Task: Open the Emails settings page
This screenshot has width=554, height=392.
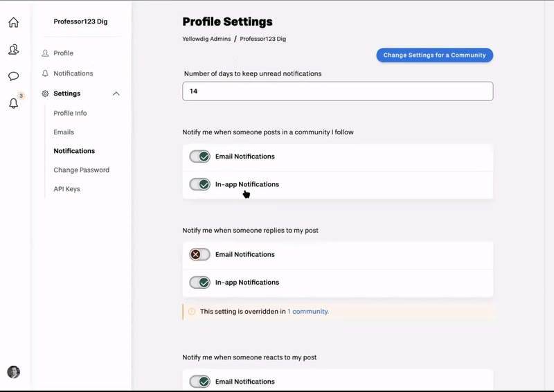Action: click(64, 132)
